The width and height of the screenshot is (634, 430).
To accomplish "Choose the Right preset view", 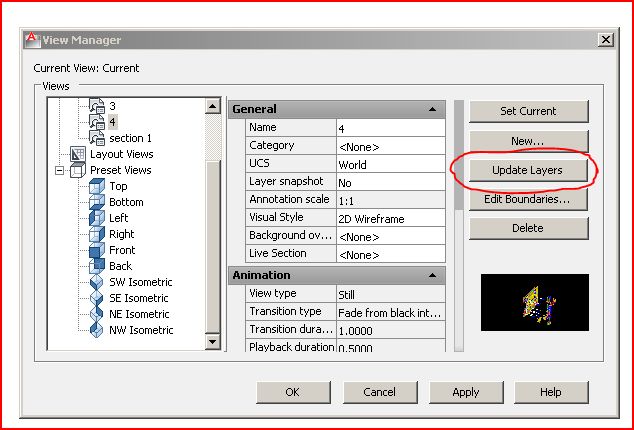I will point(121,234).
